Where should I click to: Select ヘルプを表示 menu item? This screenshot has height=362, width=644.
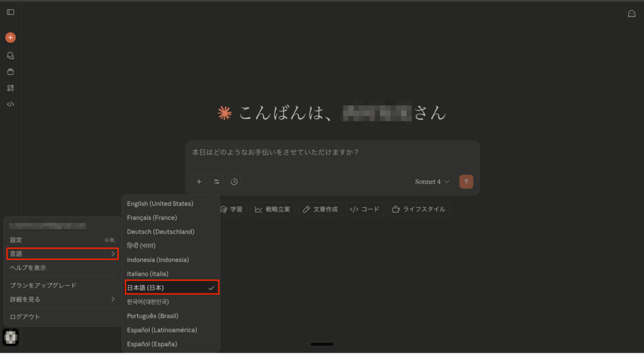coord(62,268)
